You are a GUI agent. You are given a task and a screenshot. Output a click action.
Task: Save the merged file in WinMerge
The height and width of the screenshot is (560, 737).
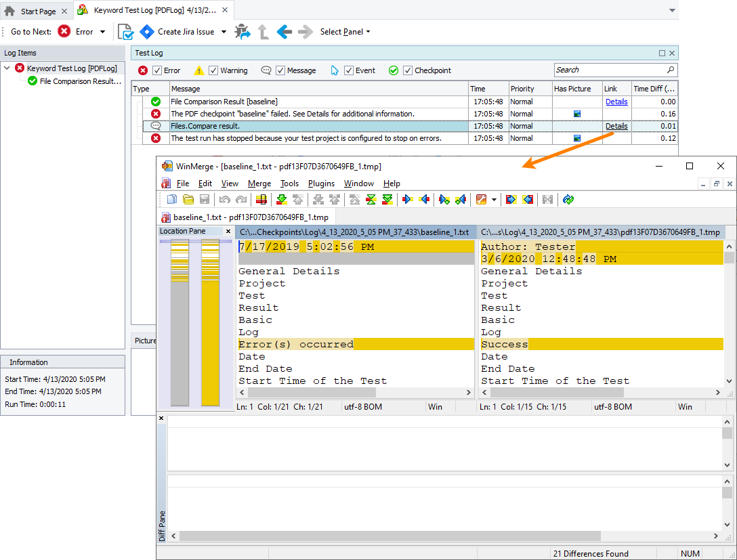click(204, 199)
